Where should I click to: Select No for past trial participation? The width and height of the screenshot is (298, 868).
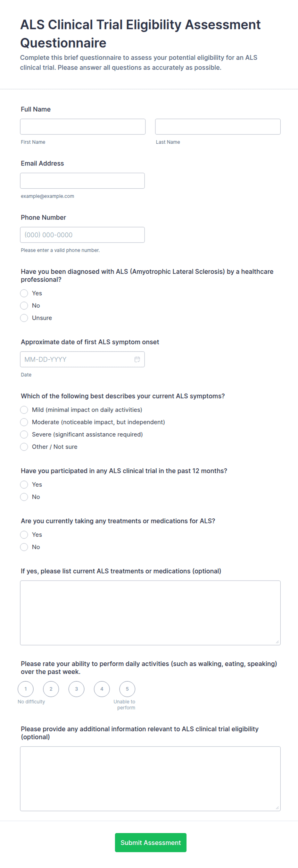pos(24,497)
